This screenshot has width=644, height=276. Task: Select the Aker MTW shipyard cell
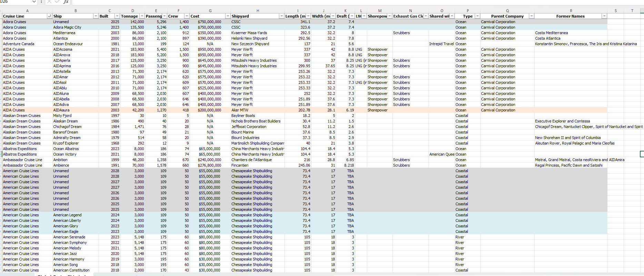258,110
